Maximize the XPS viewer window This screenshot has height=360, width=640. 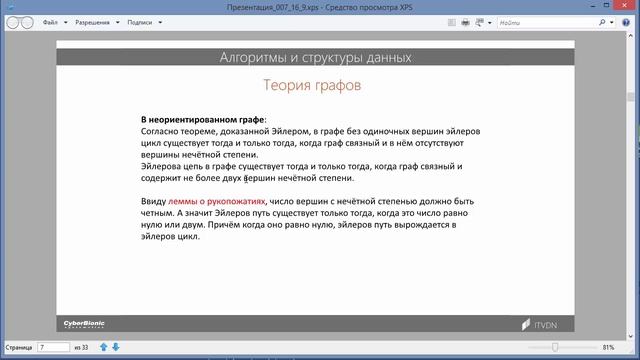point(607,5)
